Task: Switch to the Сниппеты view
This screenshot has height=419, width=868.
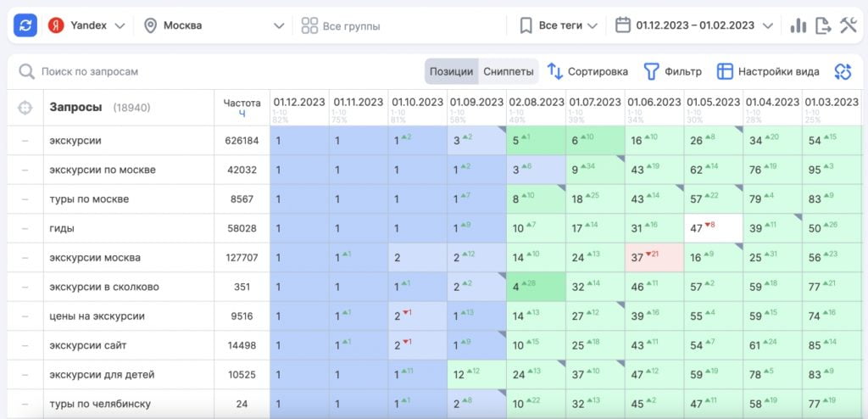Action: [509, 72]
